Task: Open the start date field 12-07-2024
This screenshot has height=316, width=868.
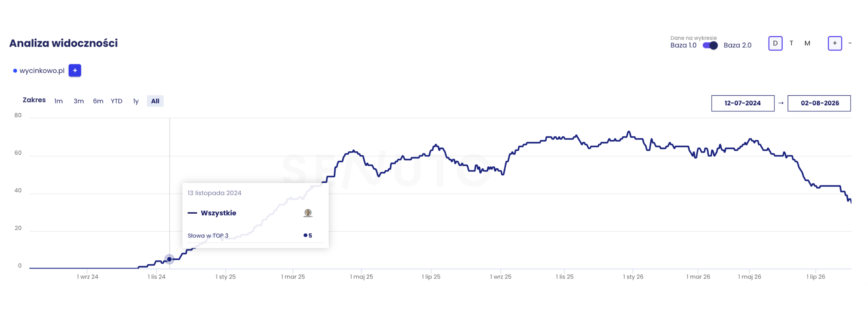Action: tap(743, 103)
